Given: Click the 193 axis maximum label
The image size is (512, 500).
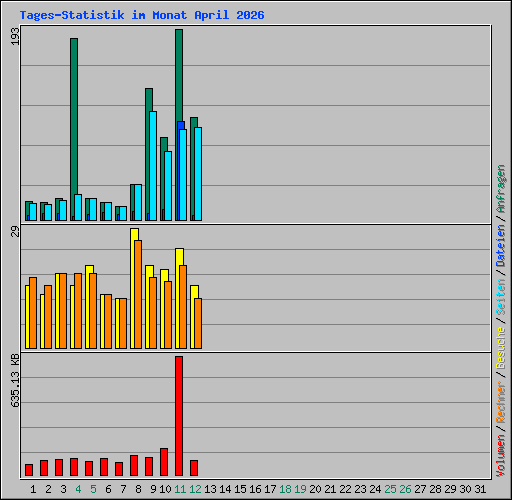Looking at the screenshot, I should [x=15, y=36].
